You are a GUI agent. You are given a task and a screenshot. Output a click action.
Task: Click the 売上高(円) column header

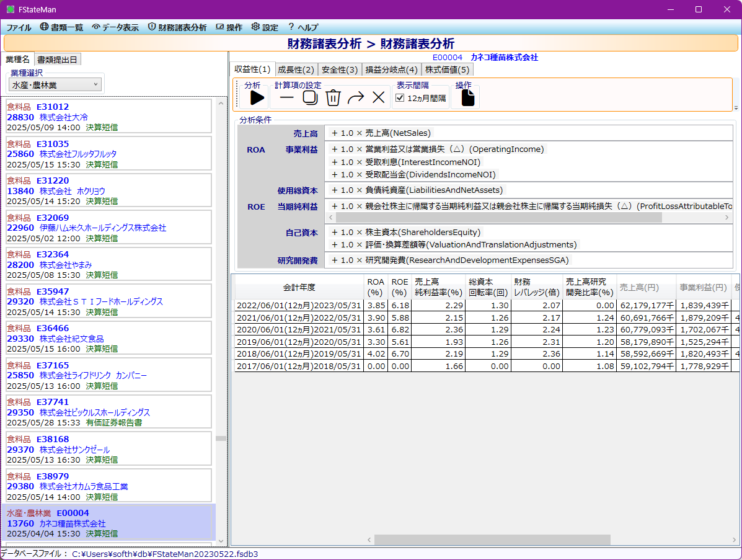[647, 287]
